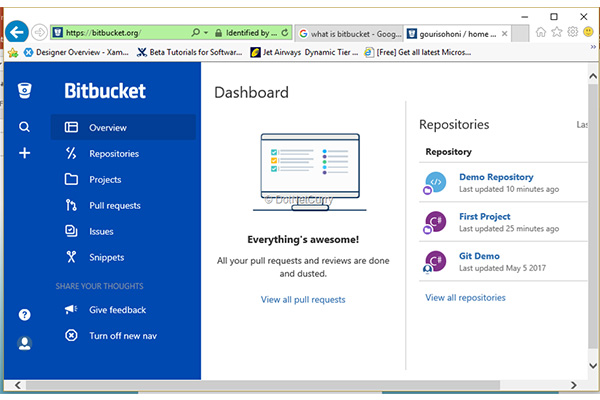The image size is (600, 400).
Task: Click the security padlock icon
Action: pyautogui.click(x=218, y=33)
